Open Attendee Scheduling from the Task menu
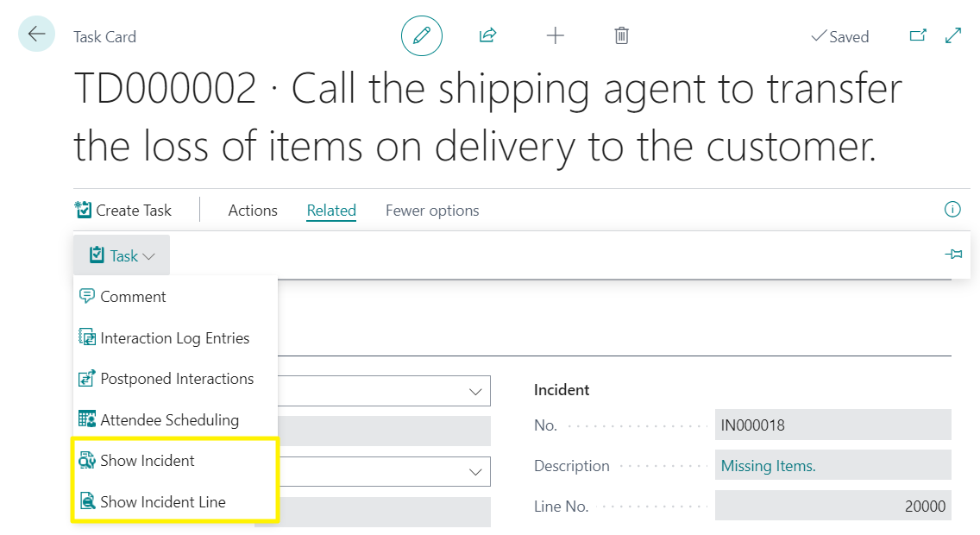The height and width of the screenshot is (535, 980). click(x=169, y=419)
